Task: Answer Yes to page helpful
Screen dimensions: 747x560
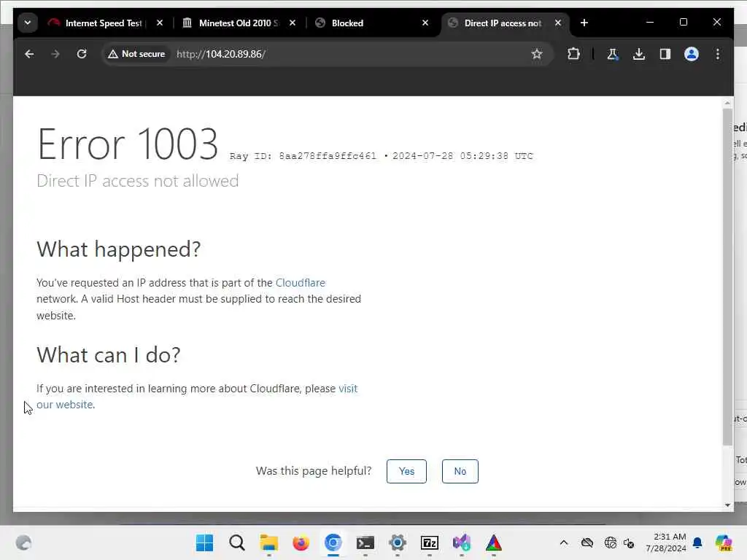Action: [x=406, y=471]
